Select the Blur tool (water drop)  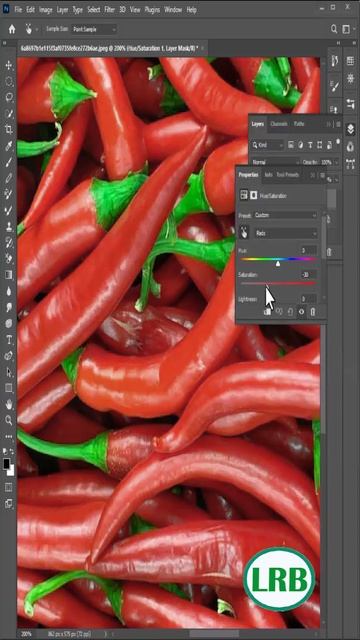click(9, 291)
